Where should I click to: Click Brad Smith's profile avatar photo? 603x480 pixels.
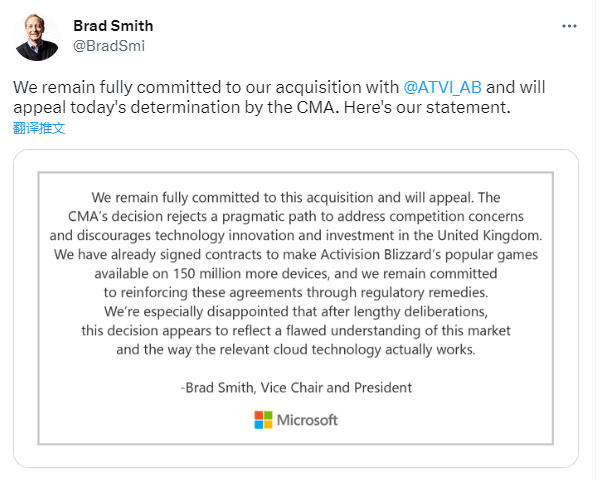[x=37, y=37]
